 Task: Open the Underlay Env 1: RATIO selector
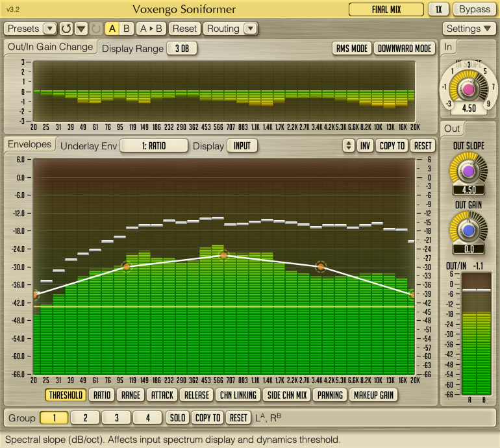click(154, 146)
